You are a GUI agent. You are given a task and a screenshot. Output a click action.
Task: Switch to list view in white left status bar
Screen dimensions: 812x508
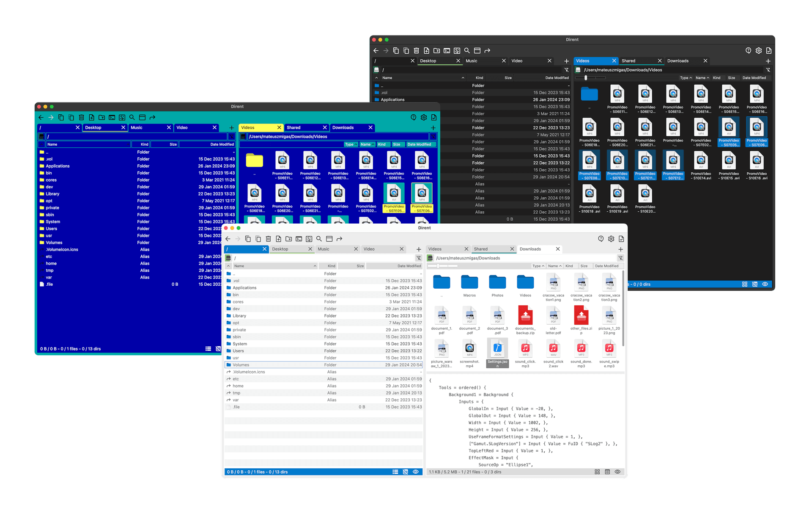click(395, 472)
